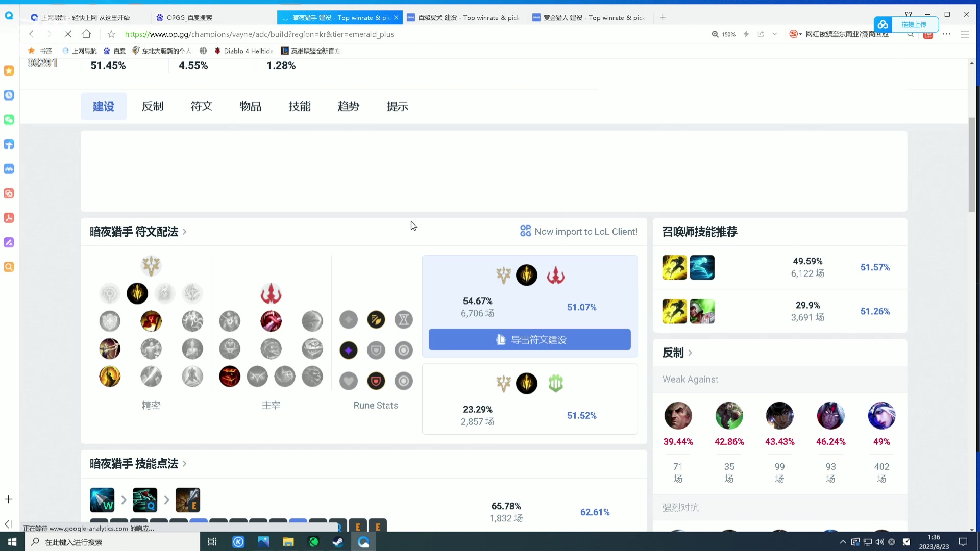
Task: Select the second rune page with 23.29% pick rate
Action: (530, 399)
